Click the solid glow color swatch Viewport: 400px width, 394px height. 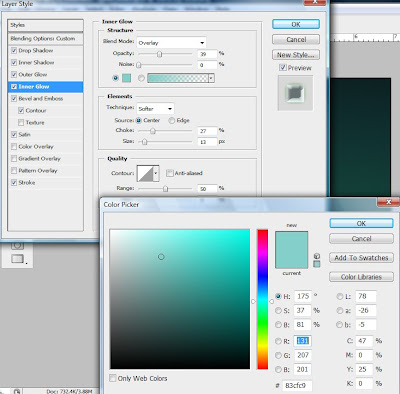(127, 78)
